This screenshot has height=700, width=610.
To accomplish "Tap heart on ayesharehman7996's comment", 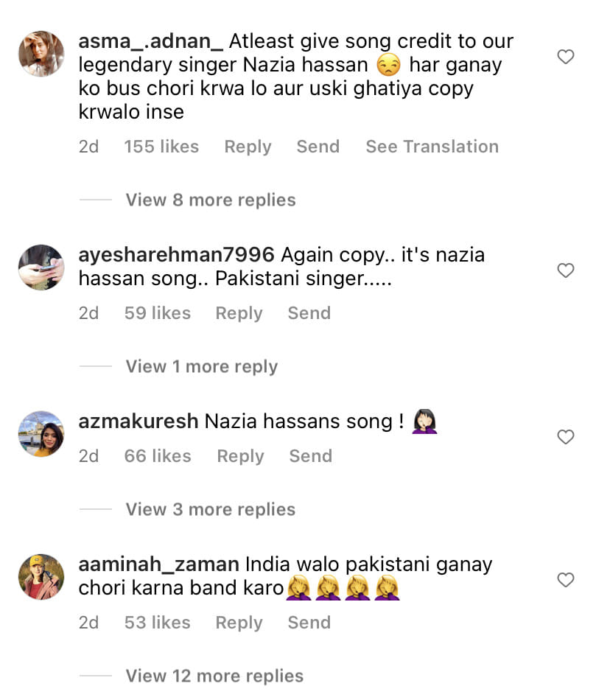I will pyautogui.click(x=565, y=270).
